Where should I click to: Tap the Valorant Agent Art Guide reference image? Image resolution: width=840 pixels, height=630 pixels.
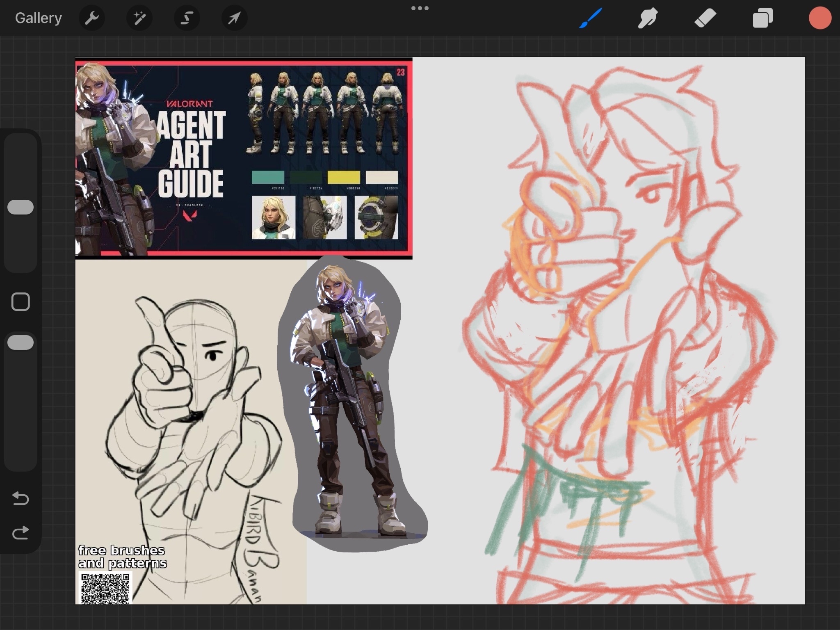tap(244, 158)
